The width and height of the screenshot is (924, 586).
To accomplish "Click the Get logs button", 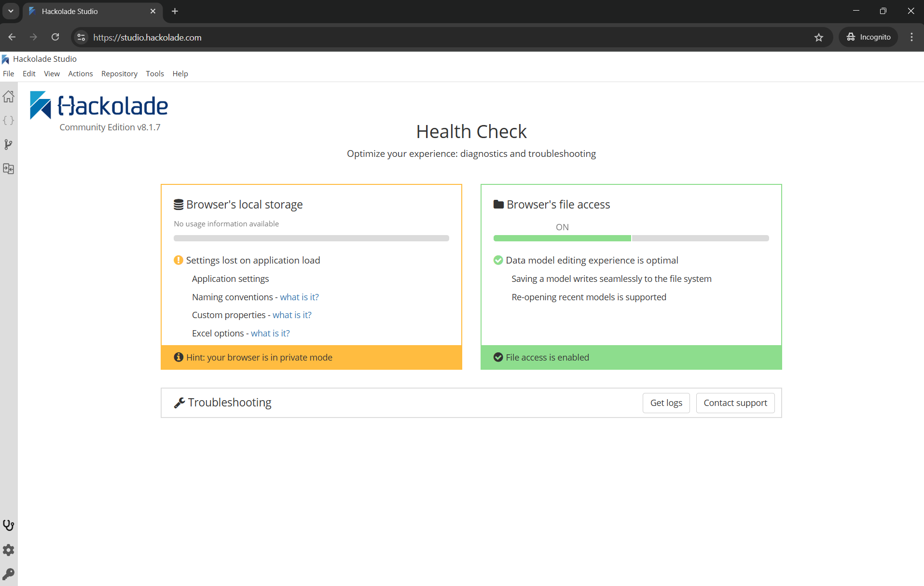I will [666, 403].
